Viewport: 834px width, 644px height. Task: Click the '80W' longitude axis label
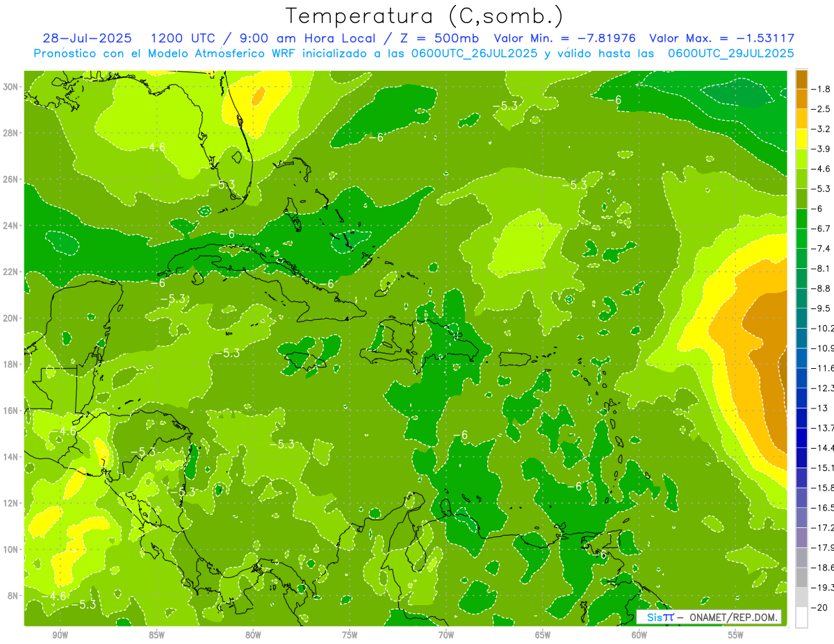pos(253,634)
